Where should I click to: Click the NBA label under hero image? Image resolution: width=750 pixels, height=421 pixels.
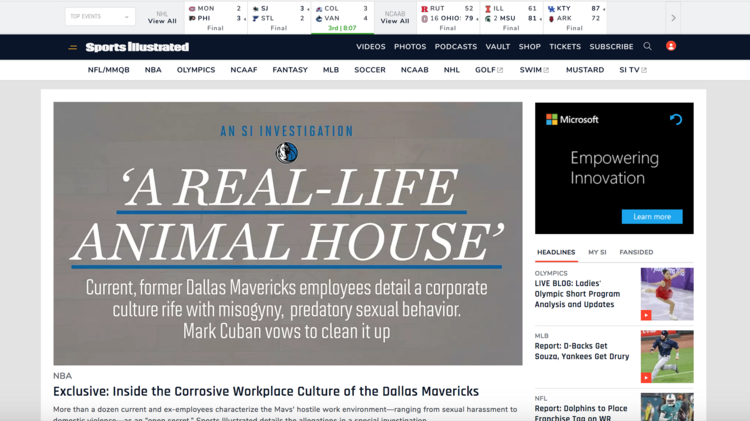click(63, 376)
